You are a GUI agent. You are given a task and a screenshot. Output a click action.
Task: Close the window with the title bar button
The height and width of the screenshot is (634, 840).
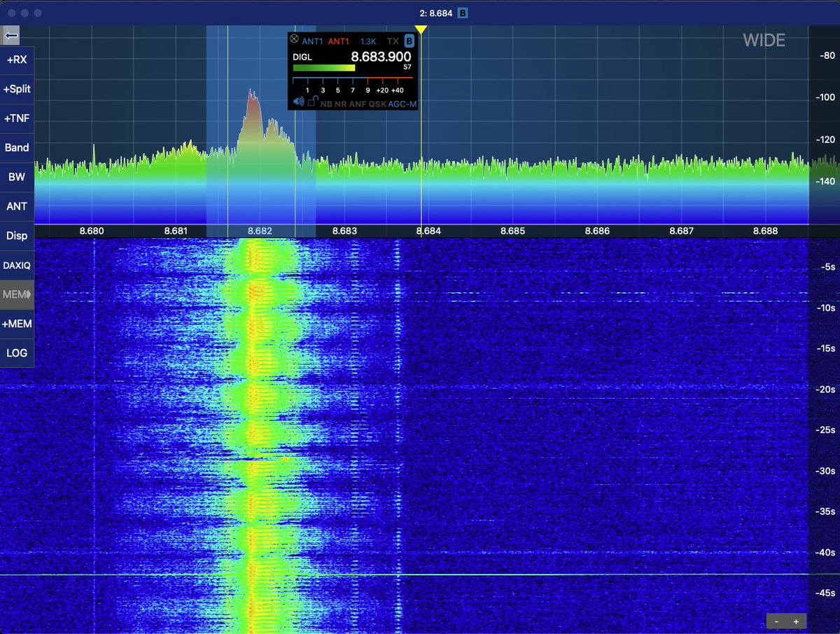tap(10, 13)
